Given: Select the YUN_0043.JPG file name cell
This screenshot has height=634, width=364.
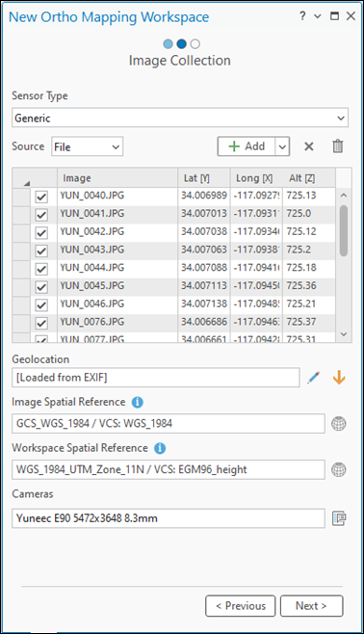Looking at the screenshot, I should point(117,251).
